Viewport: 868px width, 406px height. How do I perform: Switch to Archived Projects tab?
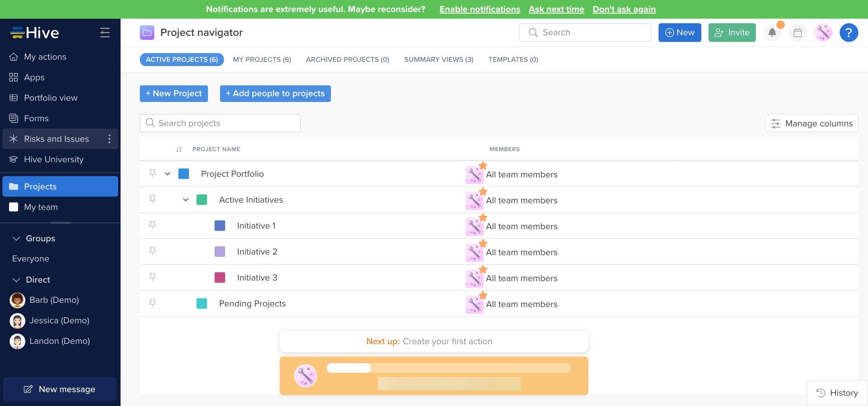click(x=348, y=59)
